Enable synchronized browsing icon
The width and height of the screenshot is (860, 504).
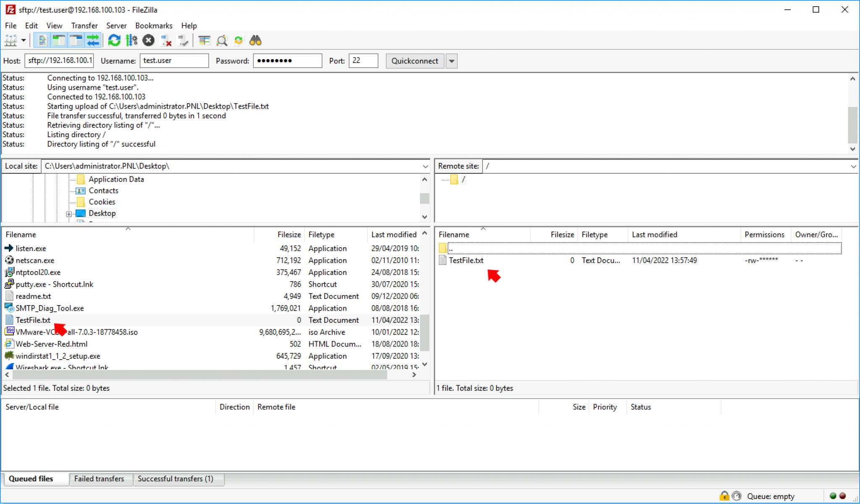[x=239, y=41]
